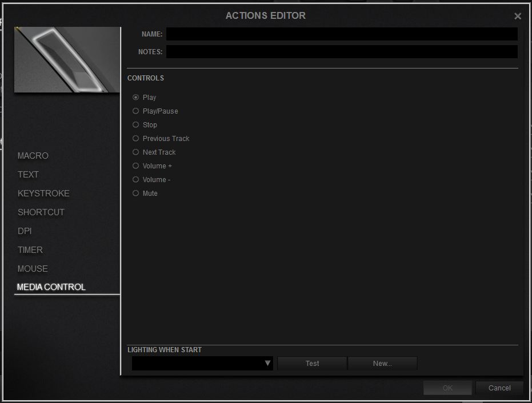Open the DPI action tab

point(25,231)
